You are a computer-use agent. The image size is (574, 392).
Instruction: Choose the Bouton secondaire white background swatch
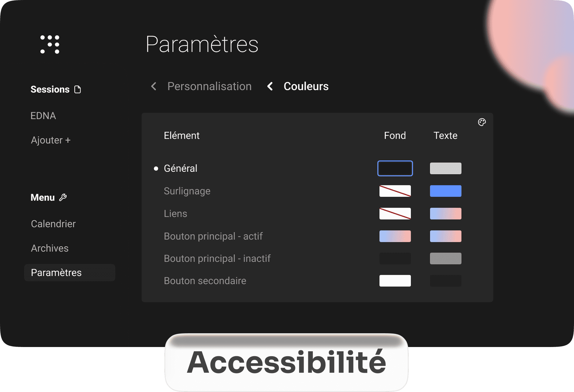coord(395,281)
